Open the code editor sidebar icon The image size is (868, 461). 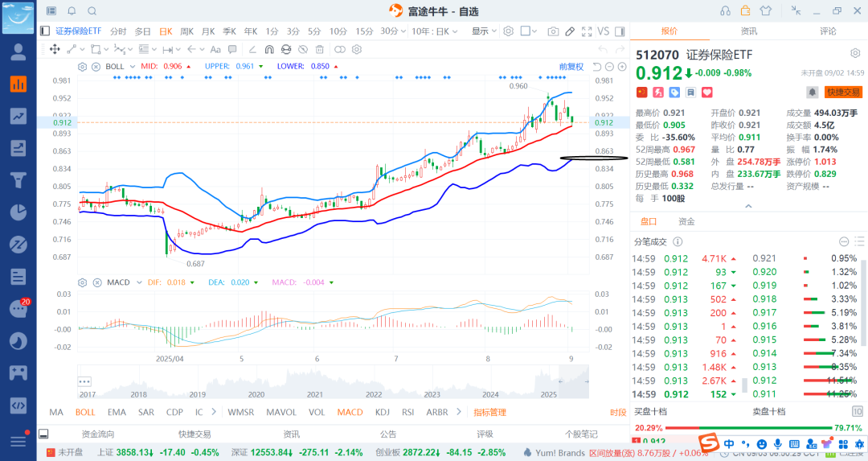[18, 405]
